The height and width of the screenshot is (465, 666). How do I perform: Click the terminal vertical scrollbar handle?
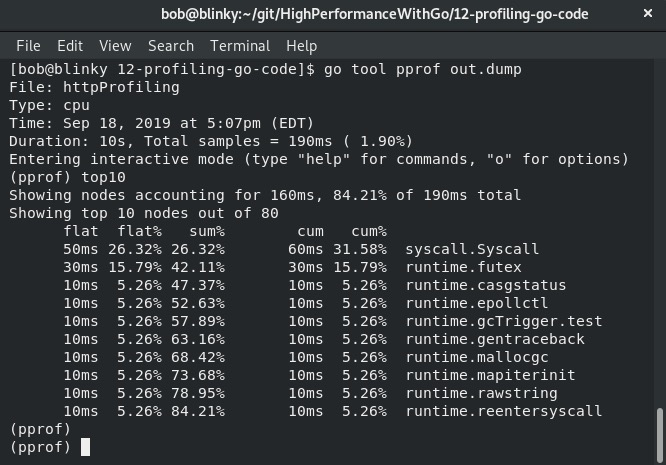(659, 434)
